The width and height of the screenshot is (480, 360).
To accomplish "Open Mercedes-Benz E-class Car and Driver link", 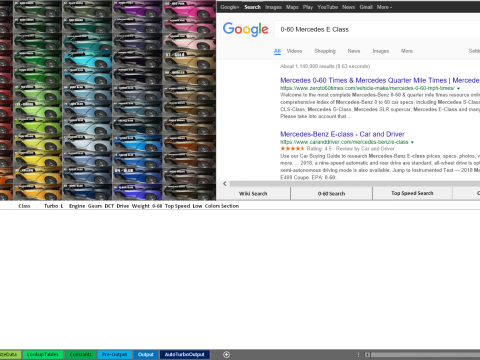I will pos(342,134).
